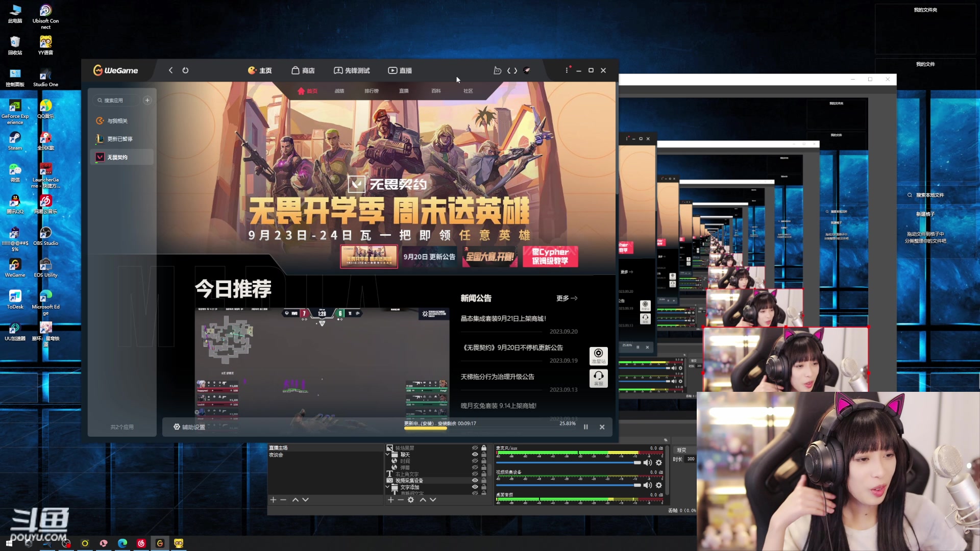980x551 pixels.
Task: Open news 天梯拖分行为治理升级公告
Action: tap(498, 377)
